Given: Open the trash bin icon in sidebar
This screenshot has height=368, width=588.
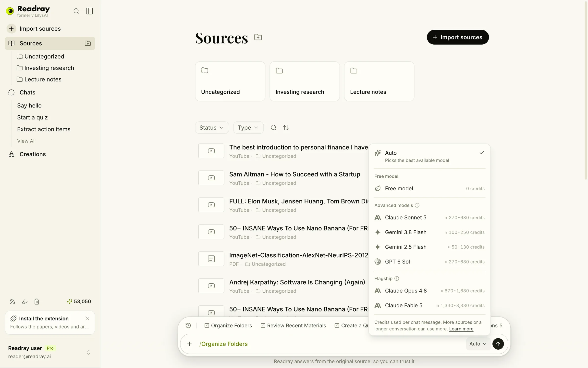Looking at the screenshot, I should point(37,302).
